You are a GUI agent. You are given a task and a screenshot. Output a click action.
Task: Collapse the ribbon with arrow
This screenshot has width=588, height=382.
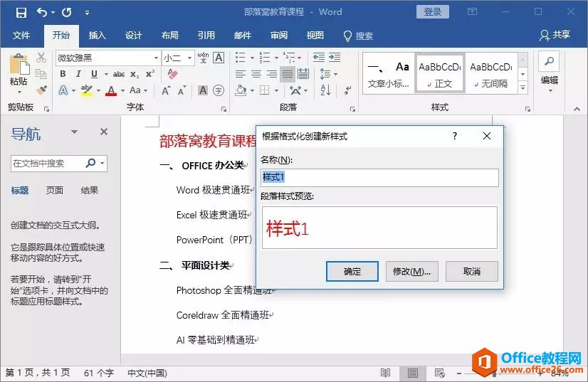point(577,109)
